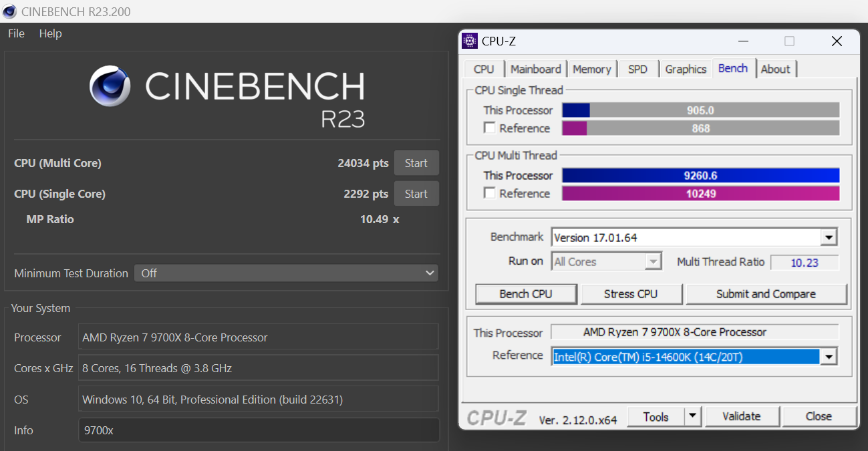The width and height of the screenshot is (868, 451).
Task: Click the CPU-Z maximize button
Action: pos(789,41)
